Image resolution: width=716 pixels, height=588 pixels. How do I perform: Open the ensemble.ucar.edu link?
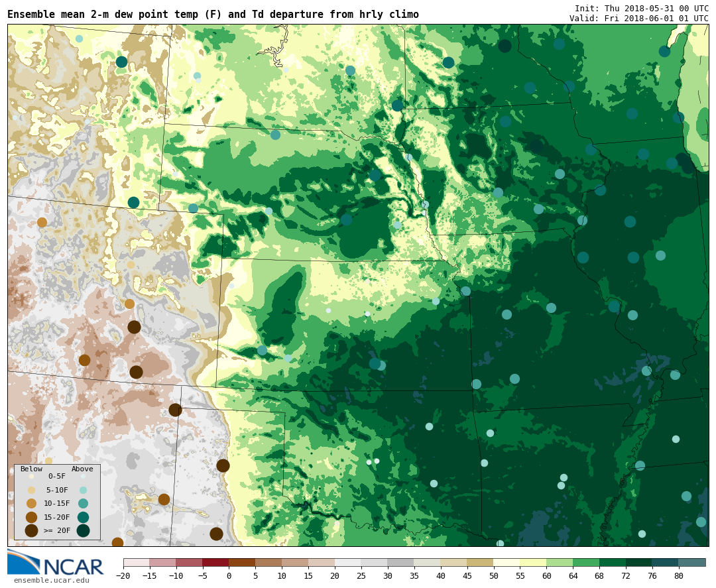pos(51,580)
